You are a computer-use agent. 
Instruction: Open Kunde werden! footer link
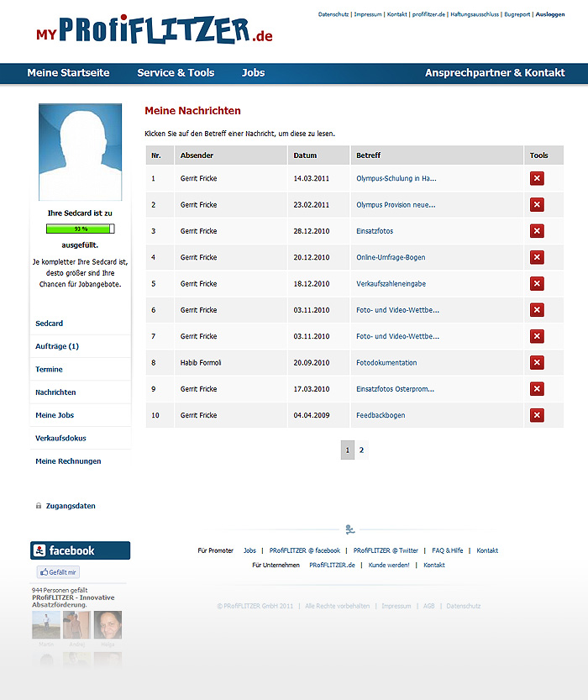pos(389,566)
